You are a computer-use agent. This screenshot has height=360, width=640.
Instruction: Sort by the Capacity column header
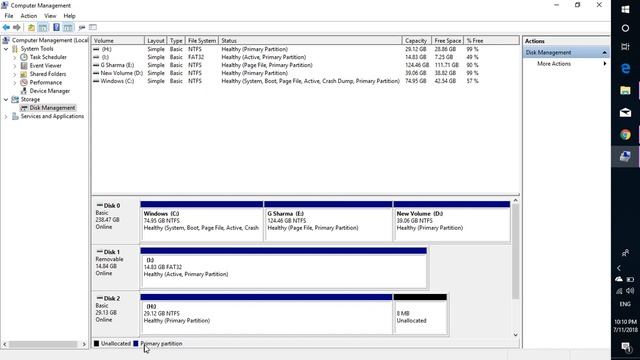coord(416,41)
